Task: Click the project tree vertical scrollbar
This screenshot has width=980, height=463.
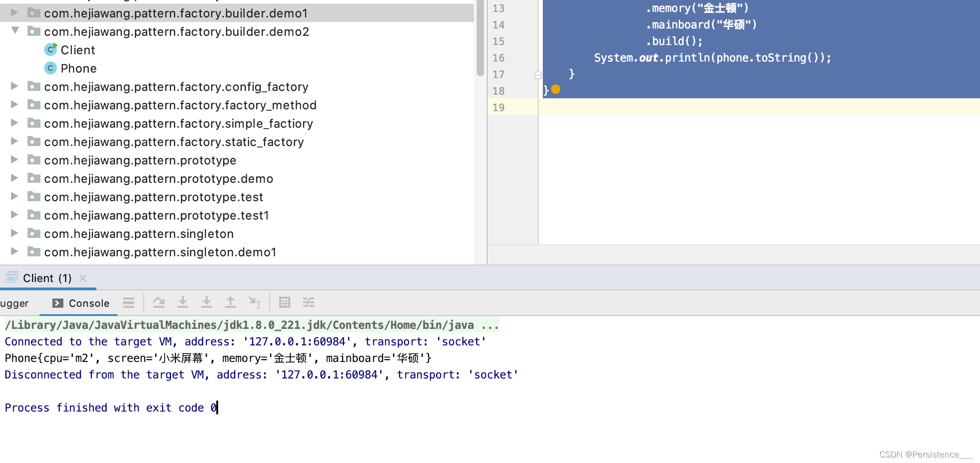Action: [480, 38]
